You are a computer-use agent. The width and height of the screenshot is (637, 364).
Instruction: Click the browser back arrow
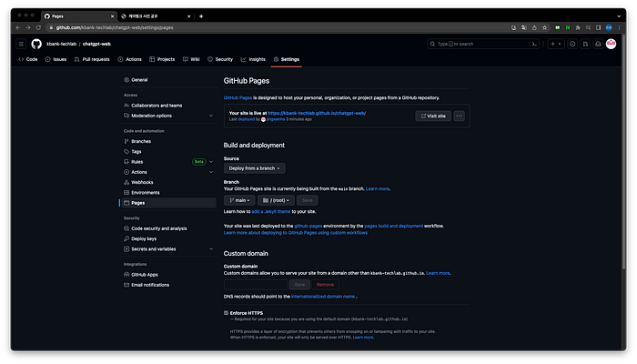[x=15, y=27]
